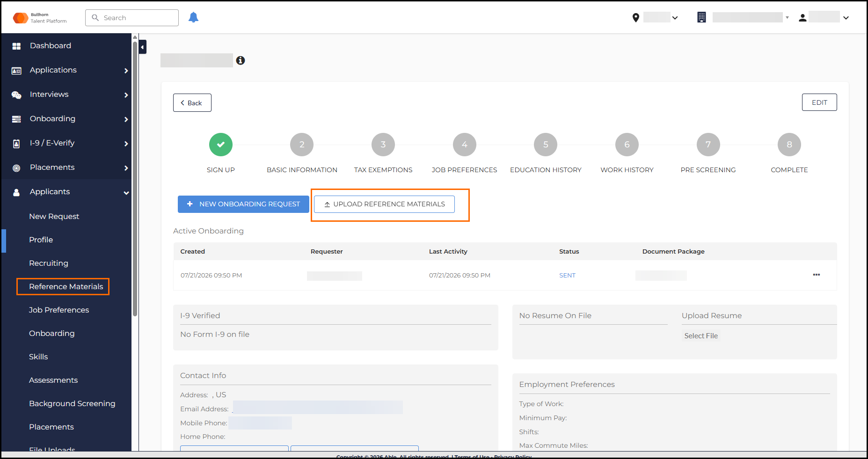The width and height of the screenshot is (868, 459).
Task: Open Skills in the sidebar
Action: point(38,357)
